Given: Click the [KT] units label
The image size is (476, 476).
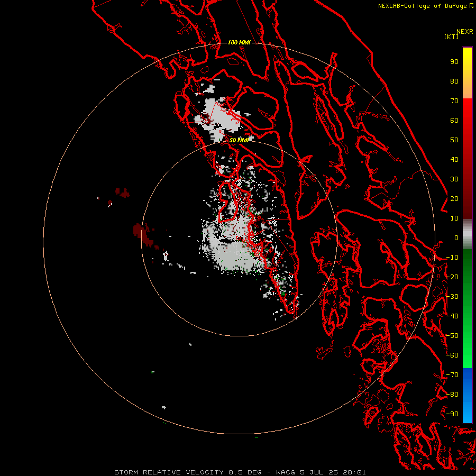Looking at the screenshot, I should tap(451, 36).
